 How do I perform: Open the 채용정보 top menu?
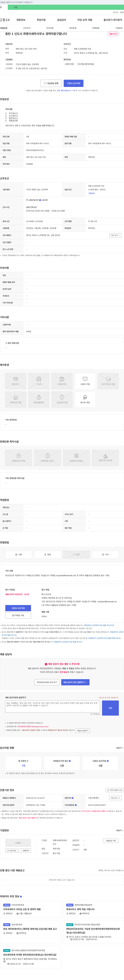point(21,20)
